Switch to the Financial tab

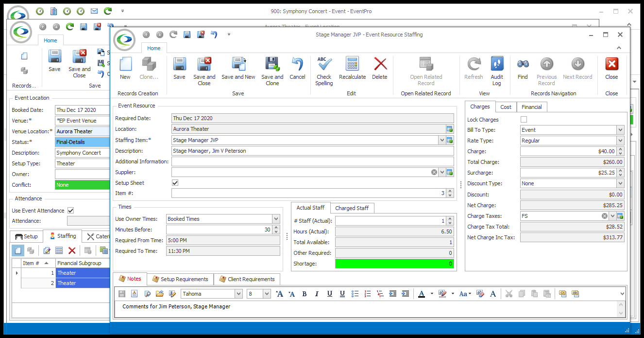pos(532,107)
